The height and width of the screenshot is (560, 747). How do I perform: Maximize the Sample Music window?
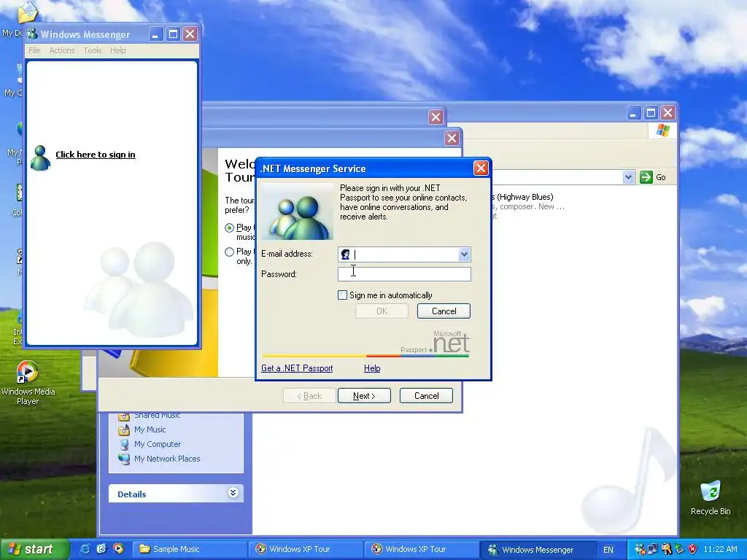650,113
